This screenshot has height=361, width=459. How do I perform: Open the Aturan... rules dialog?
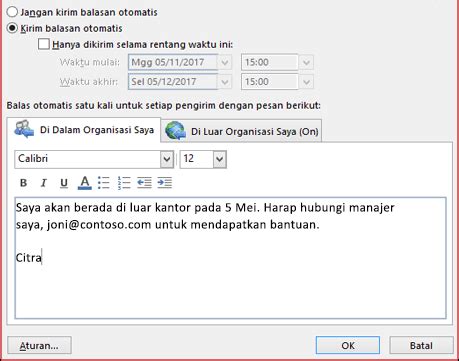coord(39,346)
